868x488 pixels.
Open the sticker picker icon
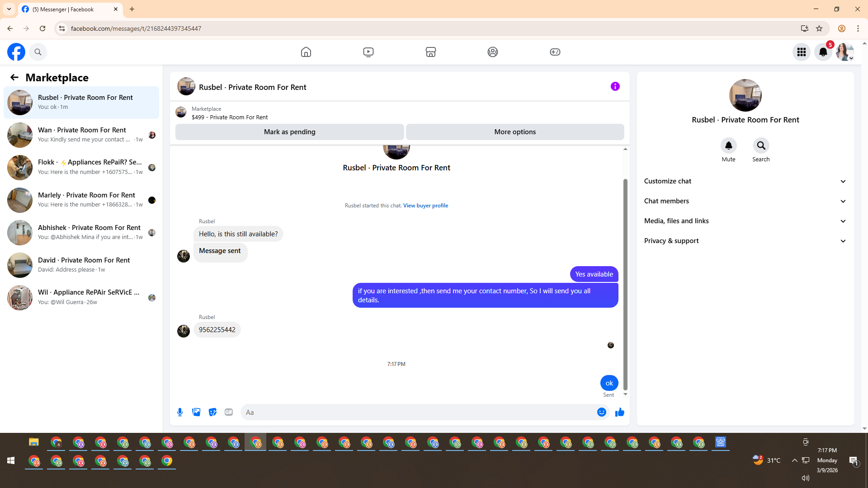212,412
